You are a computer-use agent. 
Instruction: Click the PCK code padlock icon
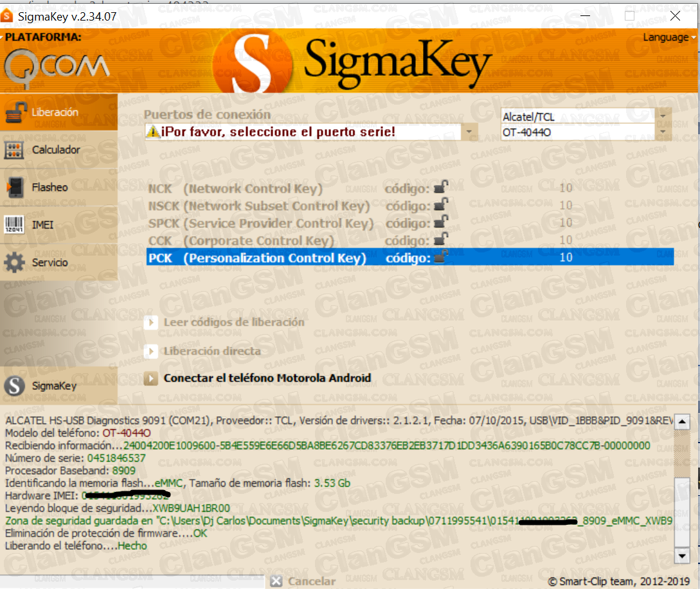tap(441, 256)
